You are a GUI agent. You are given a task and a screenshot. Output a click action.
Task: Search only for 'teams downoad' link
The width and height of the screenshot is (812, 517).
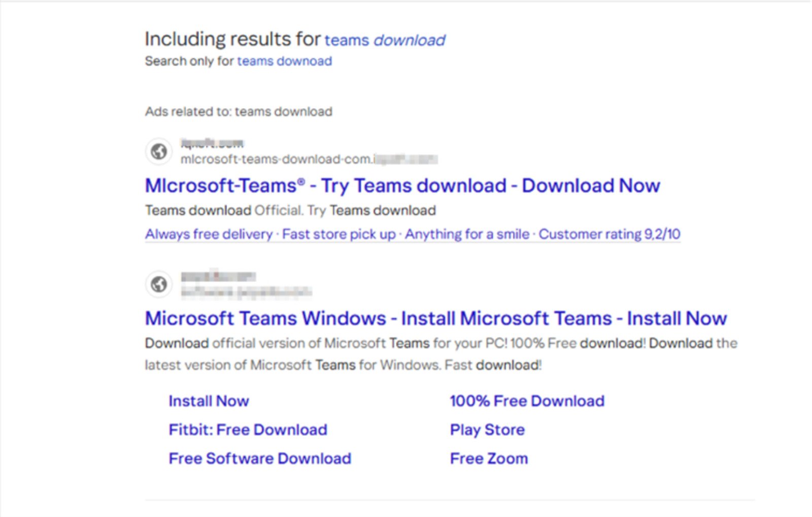284,61
